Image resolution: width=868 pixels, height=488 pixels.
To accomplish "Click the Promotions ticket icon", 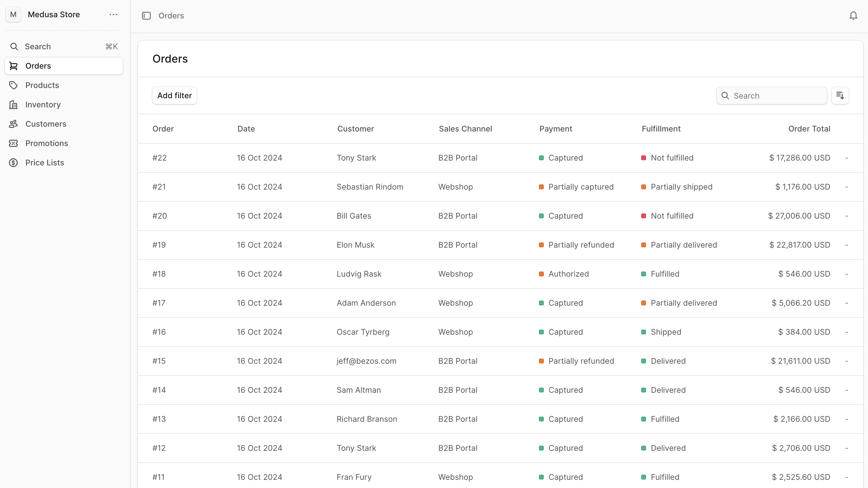I will tap(14, 144).
